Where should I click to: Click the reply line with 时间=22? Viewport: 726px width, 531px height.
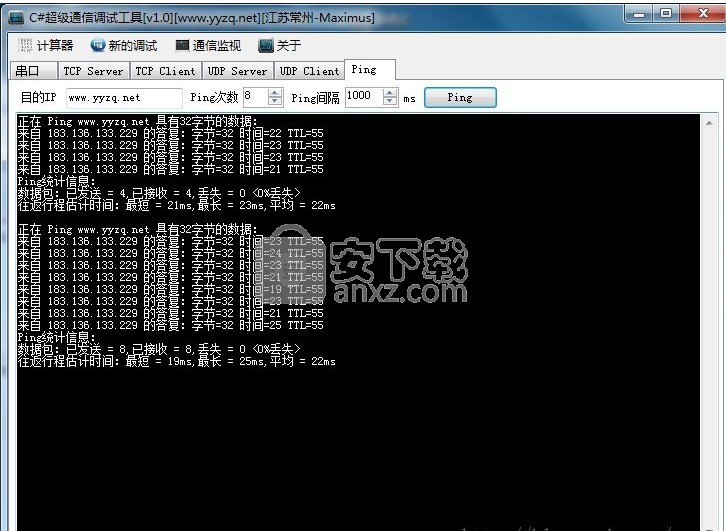(x=170, y=133)
